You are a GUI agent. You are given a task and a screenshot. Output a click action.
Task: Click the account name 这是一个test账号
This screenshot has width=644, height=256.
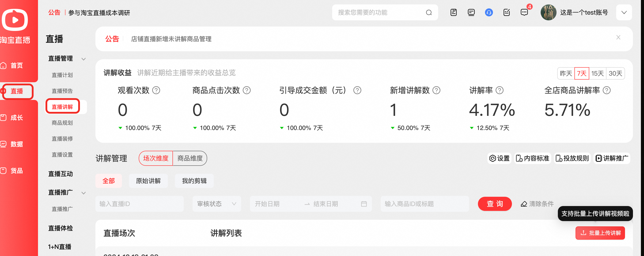584,13
